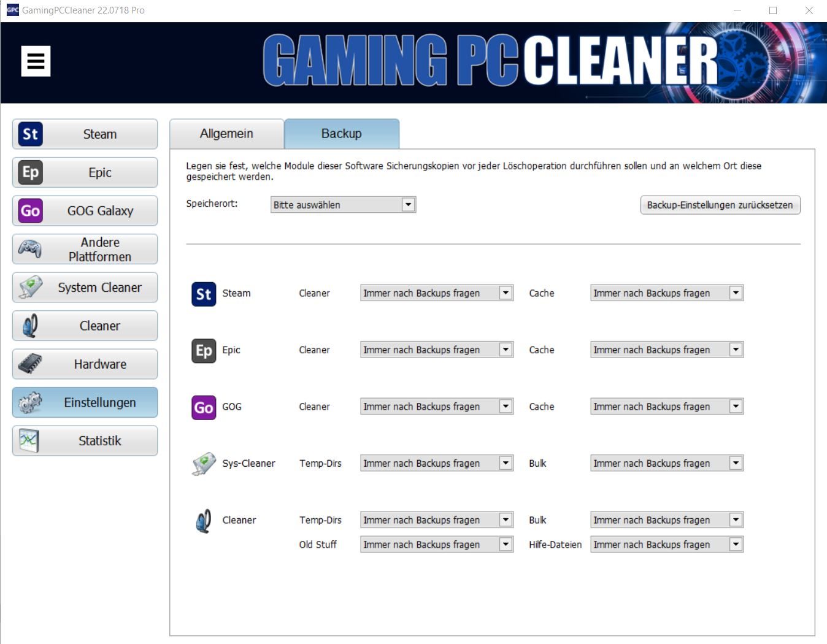This screenshot has height=644, width=827.
Task: Click the System Cleaner sidebar icon
Action: coord(30,287)
